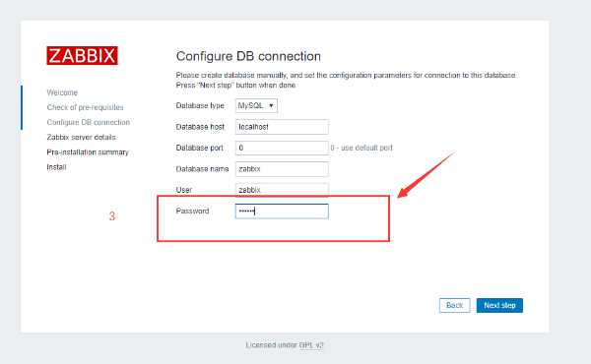Open the Database type MySQL dropdown
This screenshot has width=591, height=364.
(x=256, y=106)
